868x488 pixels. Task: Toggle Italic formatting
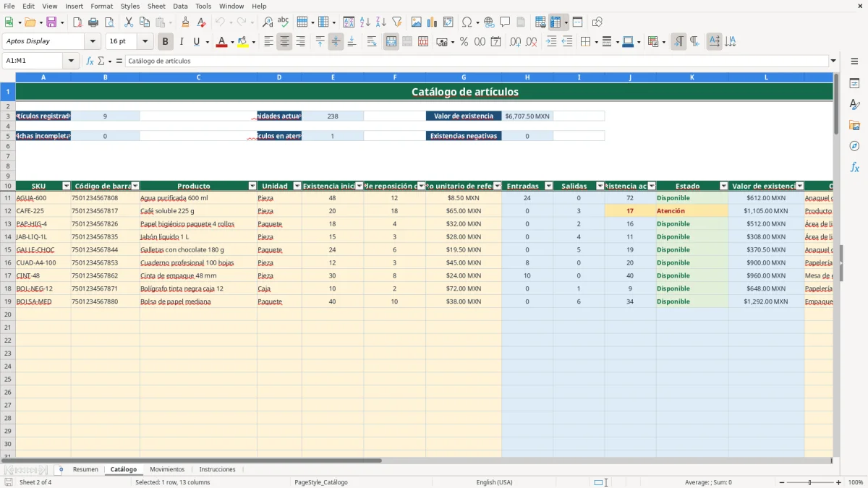coord(181,42)
